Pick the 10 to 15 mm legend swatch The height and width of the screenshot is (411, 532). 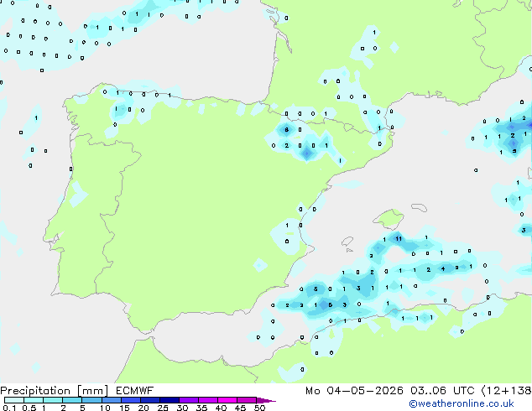pyautogui.click(x=111, y=400)
